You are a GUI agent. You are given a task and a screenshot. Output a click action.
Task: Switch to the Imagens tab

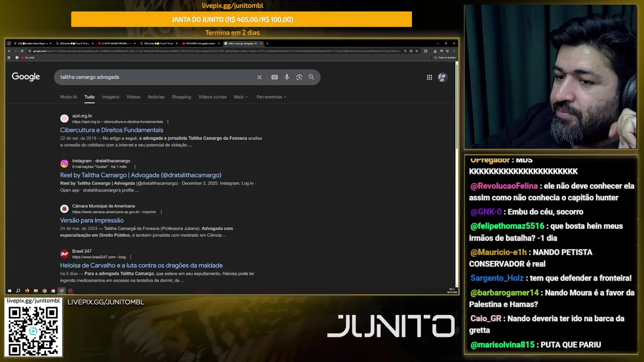pos(111,97)
